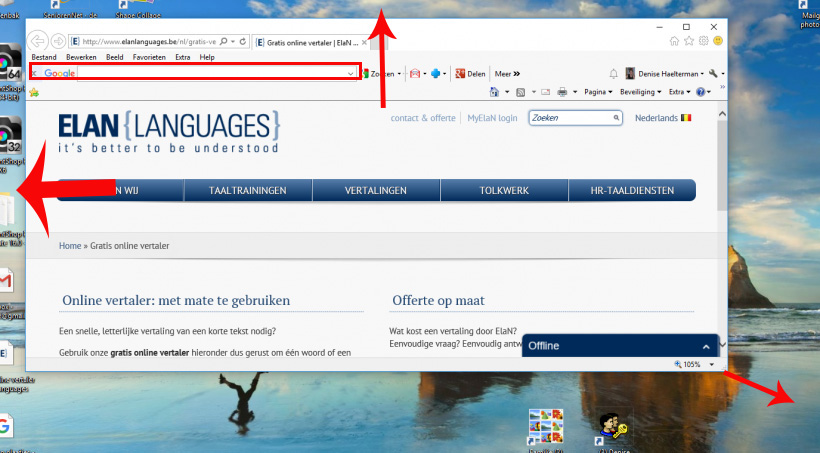The height and width of the screenshot is (453, 820).
Task: Click the Zoeken search field on website
Action: [x=571, y=118]
